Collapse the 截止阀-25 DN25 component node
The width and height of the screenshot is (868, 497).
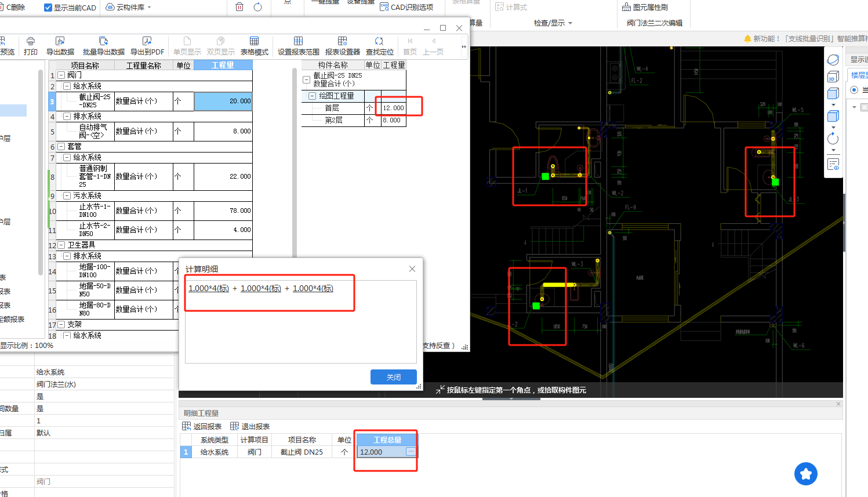coord(307,80)
